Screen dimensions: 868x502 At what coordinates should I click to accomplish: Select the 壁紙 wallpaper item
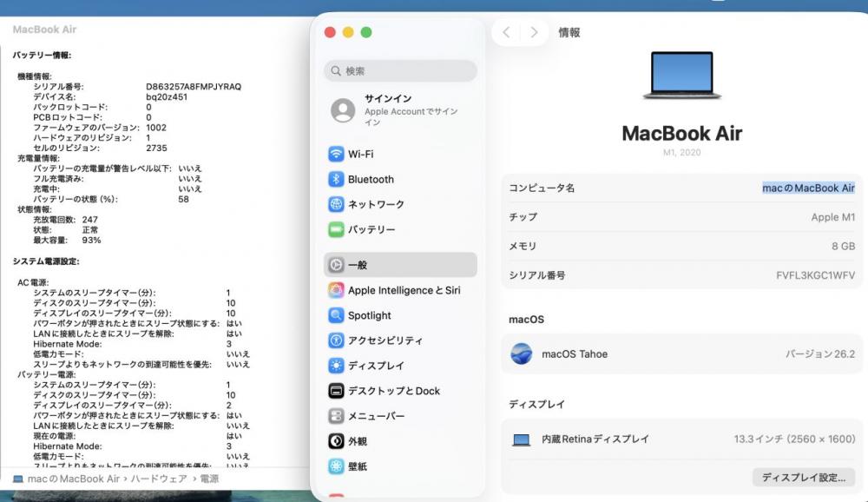click(357, 466)
